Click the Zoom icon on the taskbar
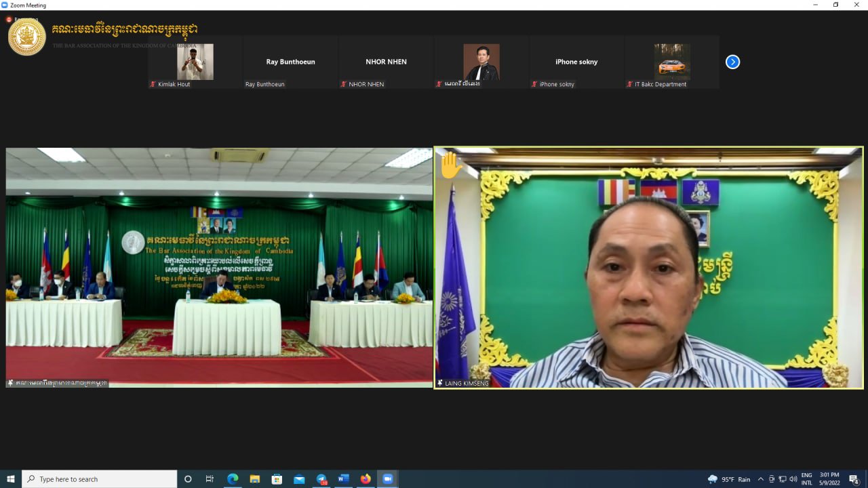Image resolution: width=868 pixels, height=488 pixels. point(388,479)
